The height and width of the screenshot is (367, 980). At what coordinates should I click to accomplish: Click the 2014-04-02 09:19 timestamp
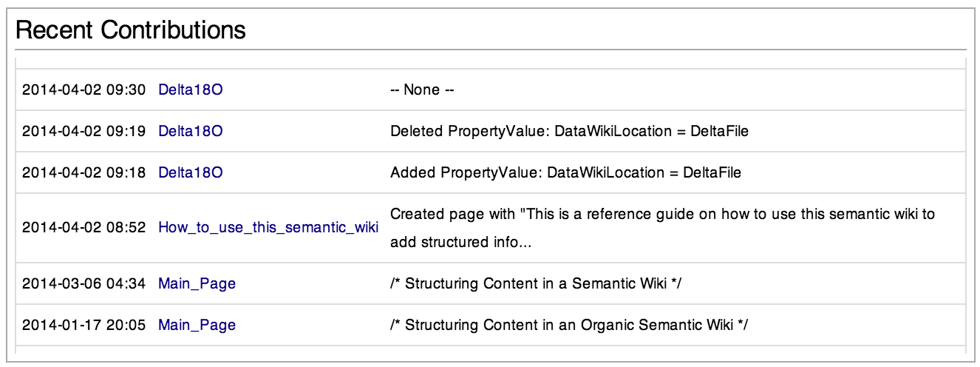[84, 132]
